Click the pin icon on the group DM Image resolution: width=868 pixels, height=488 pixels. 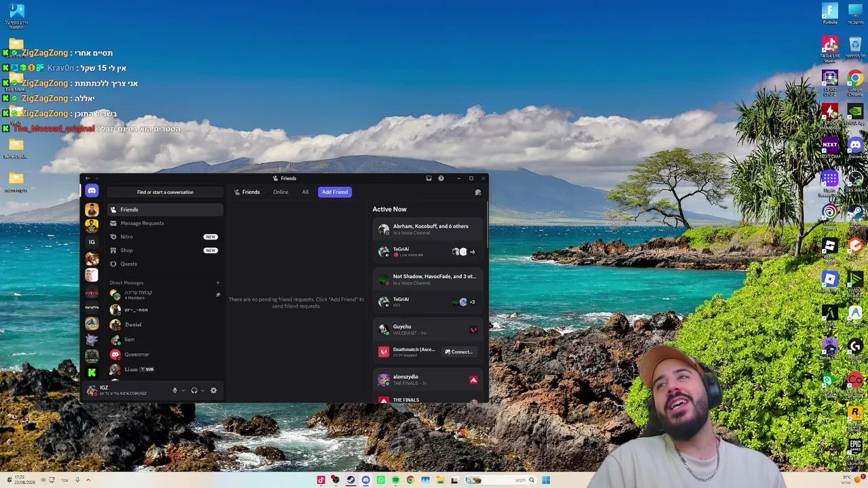pyautogui.click(x=218, y=295)
